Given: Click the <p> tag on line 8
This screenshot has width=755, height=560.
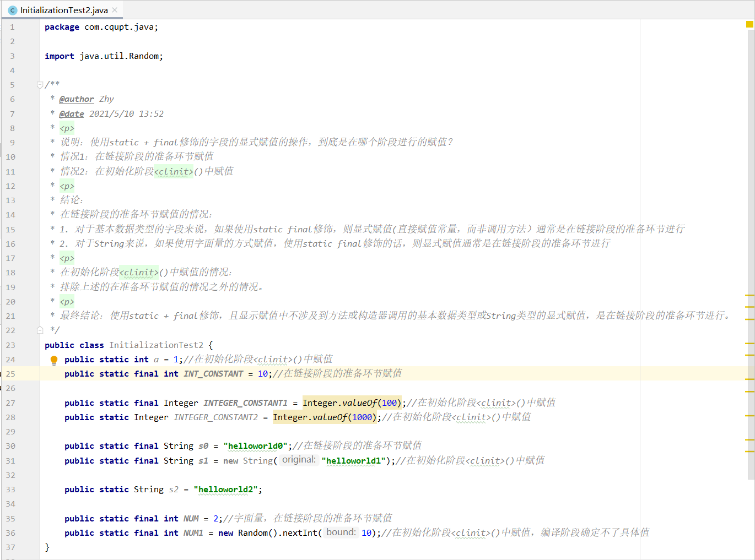Looking at the screenshot, I should (67, 128).
